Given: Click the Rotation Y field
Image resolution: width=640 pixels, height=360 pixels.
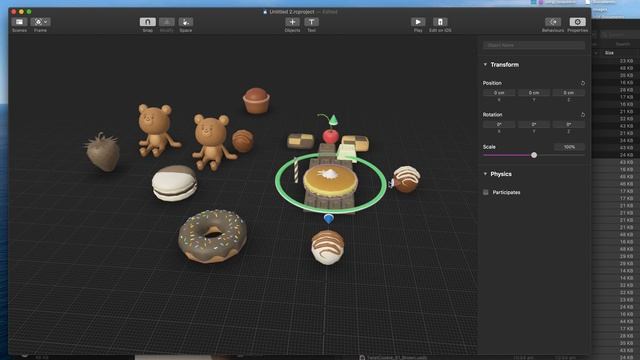Looking at the screenshot, I should (534, 124).
